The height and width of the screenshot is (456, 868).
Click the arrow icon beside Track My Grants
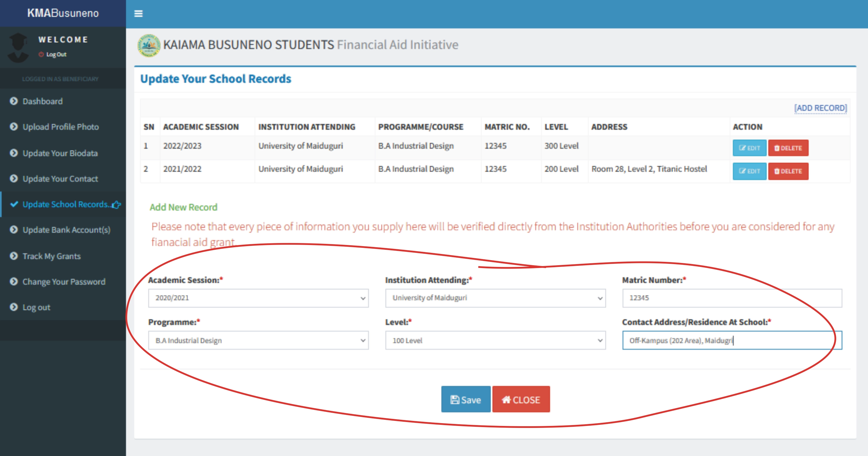14,256
